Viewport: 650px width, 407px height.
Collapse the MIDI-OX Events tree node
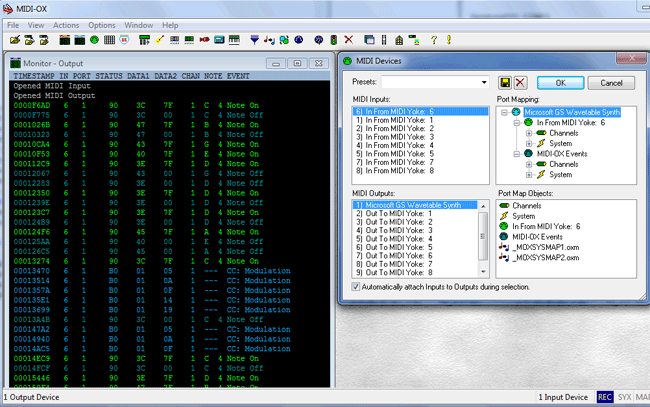pyautogui.click(x=517, y=154)
